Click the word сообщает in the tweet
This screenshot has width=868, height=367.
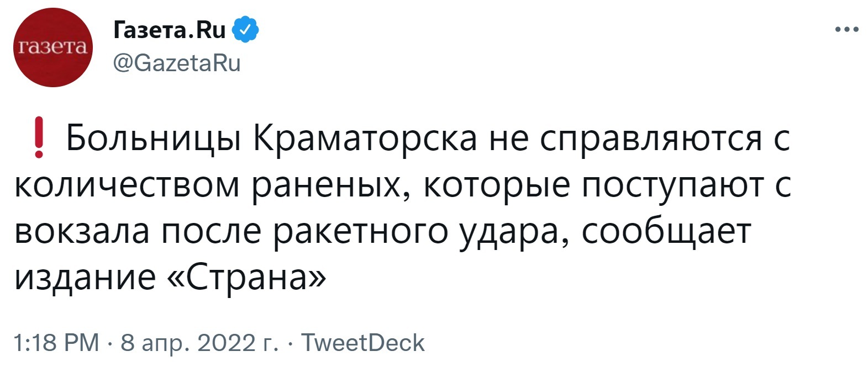click(666, 232)
